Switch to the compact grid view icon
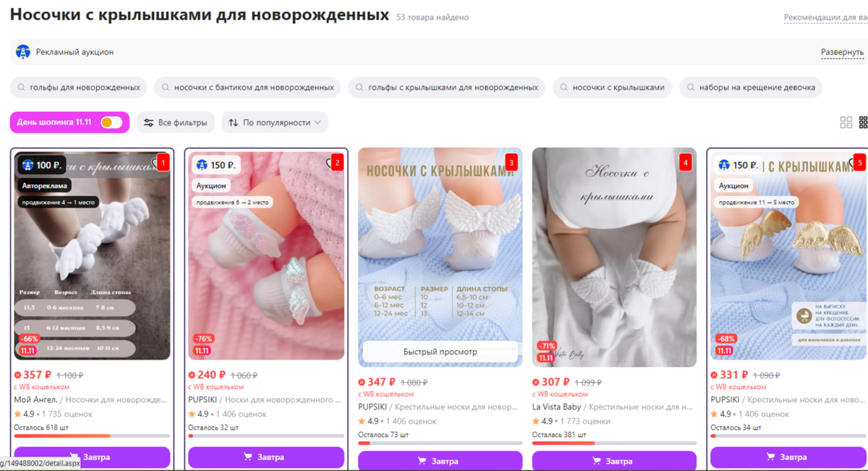This screenshot has height=471, width=868. (863, 122)
